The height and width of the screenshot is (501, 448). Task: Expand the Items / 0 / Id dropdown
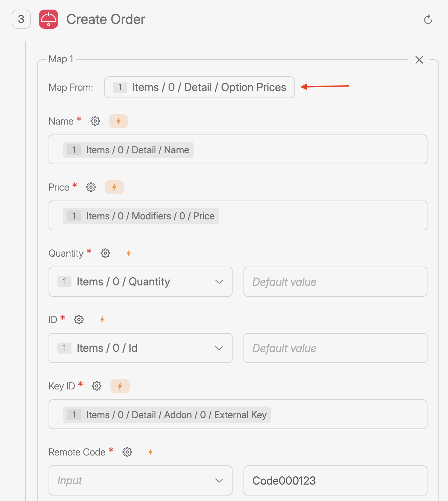coord(141,348)
